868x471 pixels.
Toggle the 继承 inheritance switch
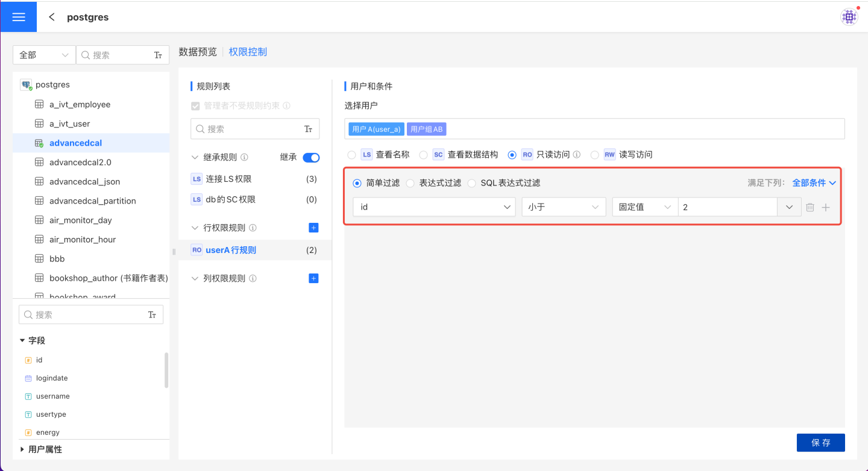point(311,157)
